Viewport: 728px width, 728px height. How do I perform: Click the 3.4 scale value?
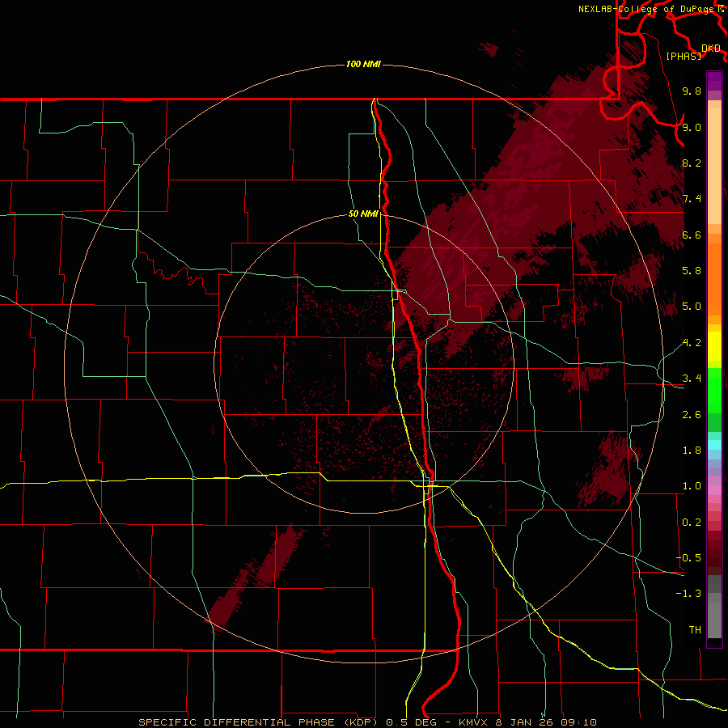[692, 379]
